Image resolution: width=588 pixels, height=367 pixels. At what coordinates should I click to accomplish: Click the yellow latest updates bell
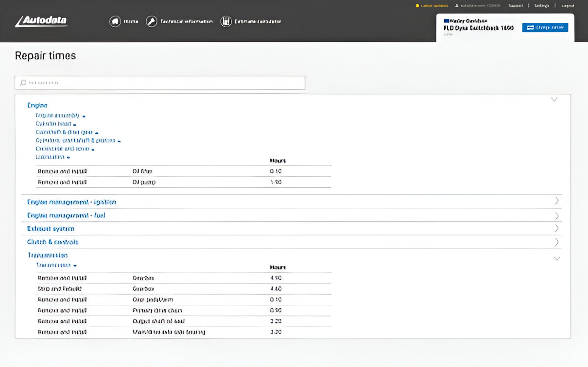417,6
